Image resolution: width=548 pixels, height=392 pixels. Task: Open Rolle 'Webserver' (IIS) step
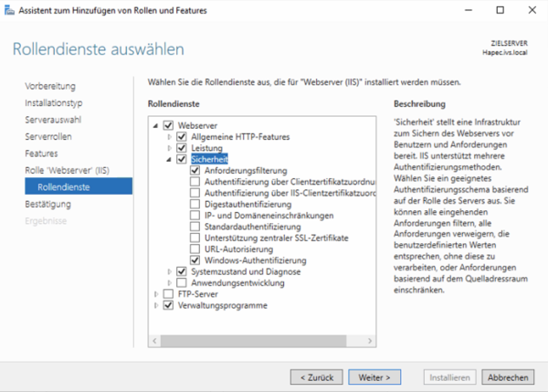point(67,170)
